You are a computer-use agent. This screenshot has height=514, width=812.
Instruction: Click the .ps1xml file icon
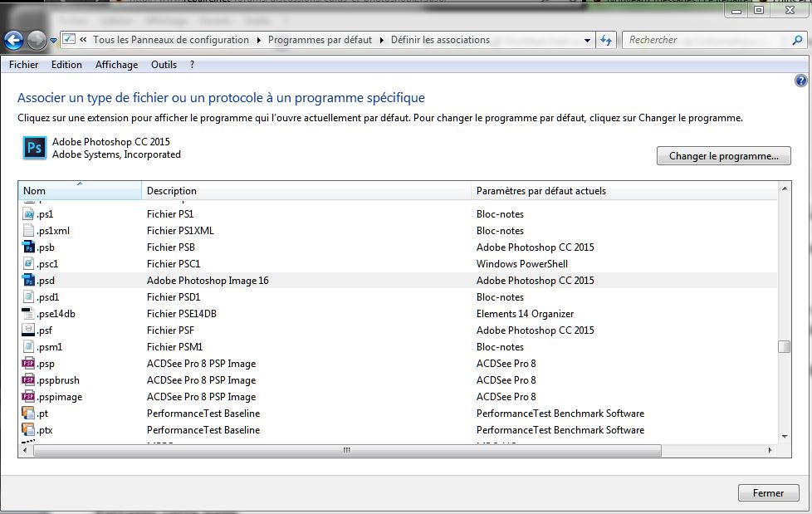coord(28,230)
